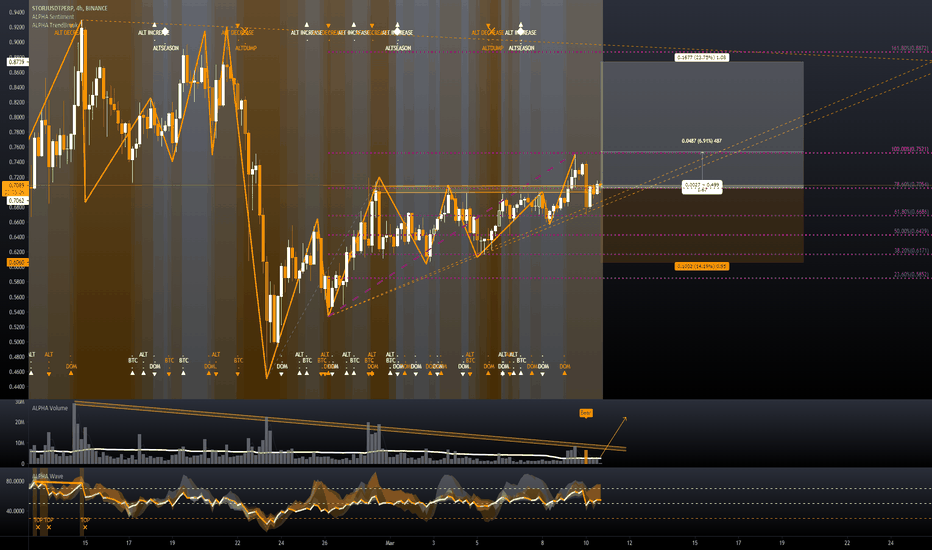Screen dimensions: 932x550
Task: Click the 38.20% Fibonacci level label
Action: 911,251
